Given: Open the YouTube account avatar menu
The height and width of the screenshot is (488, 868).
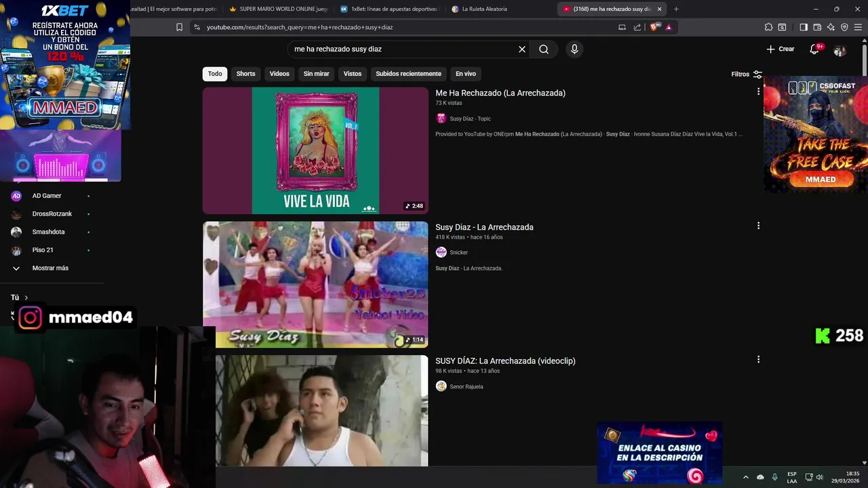Looking at the screenshot, I should tap(840, 49).
